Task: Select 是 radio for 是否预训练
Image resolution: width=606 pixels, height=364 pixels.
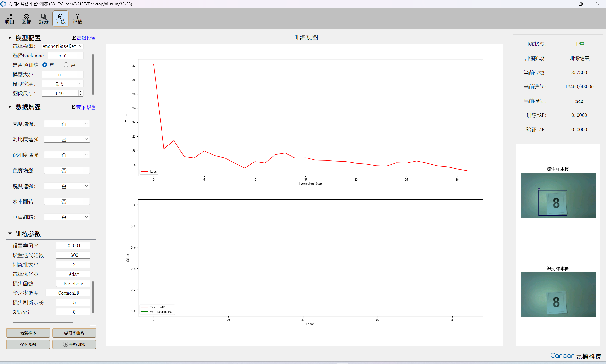Action: pyautogui.click(x=45, y=65)
